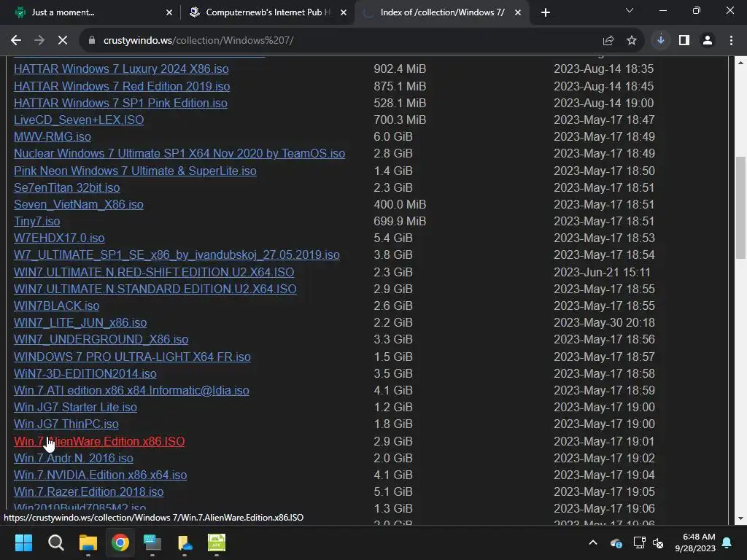Click Pink Neon Windows 7 Ultimate & SuperLite.iso
This screenshot has width=747, height=560.
135,171
